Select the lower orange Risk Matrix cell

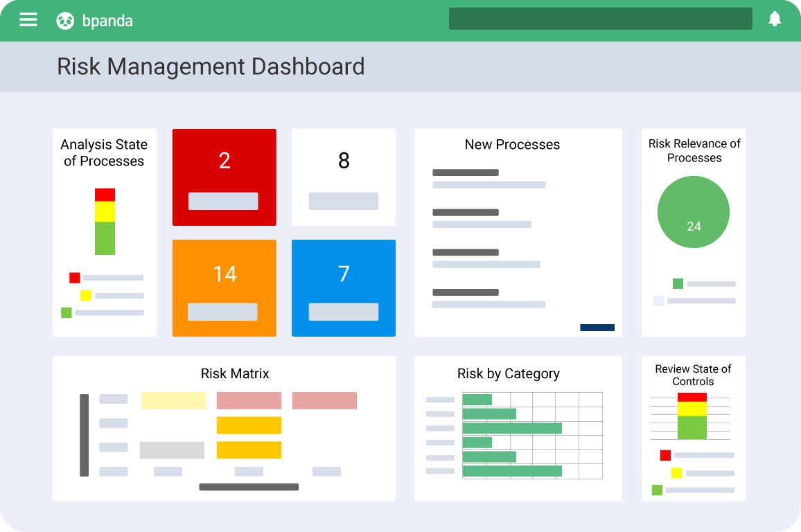(249, 450)
